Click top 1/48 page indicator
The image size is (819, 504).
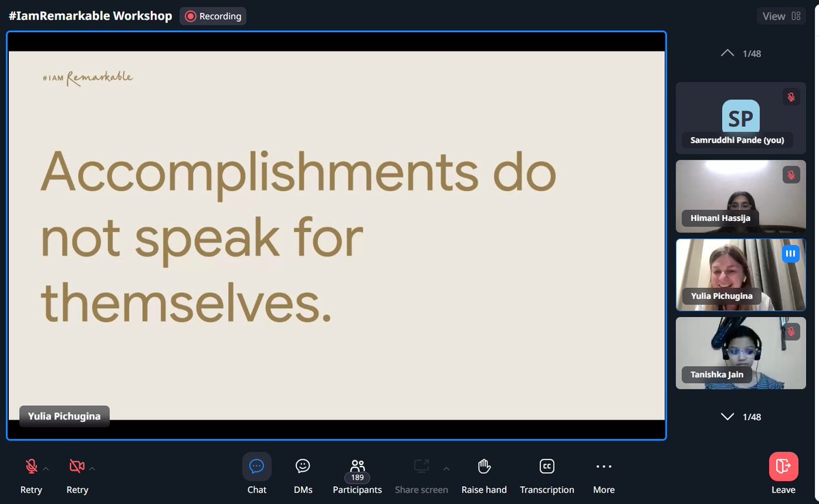(x=751, y=53)
